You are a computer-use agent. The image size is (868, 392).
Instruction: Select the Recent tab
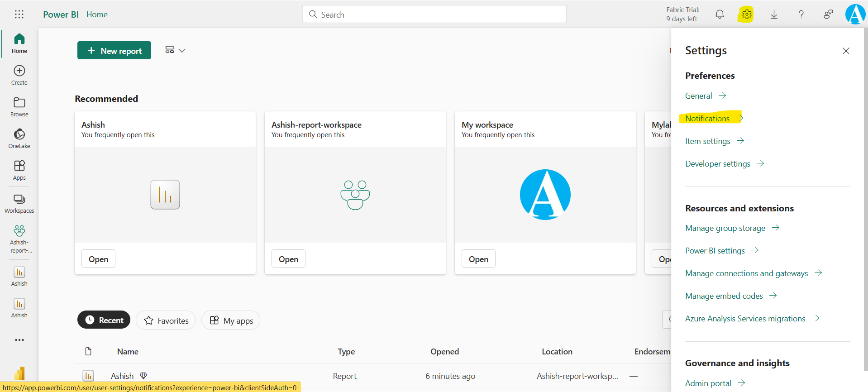coord(104,320)
